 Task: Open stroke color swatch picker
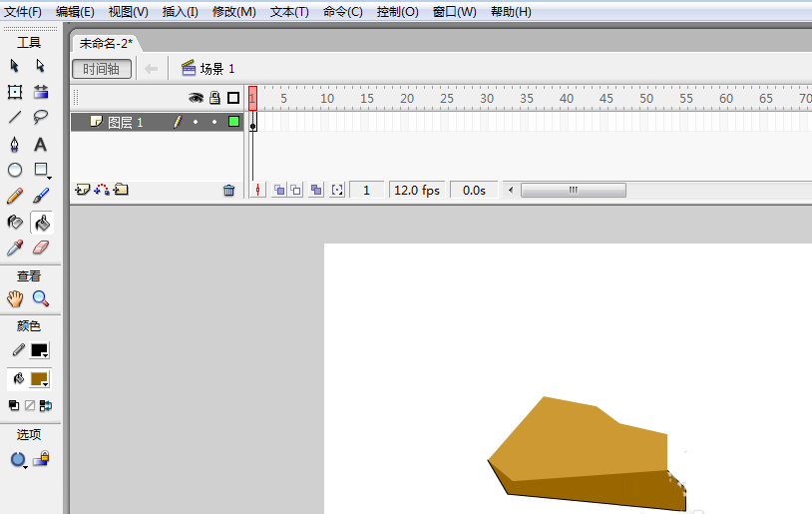click(39, 350)
